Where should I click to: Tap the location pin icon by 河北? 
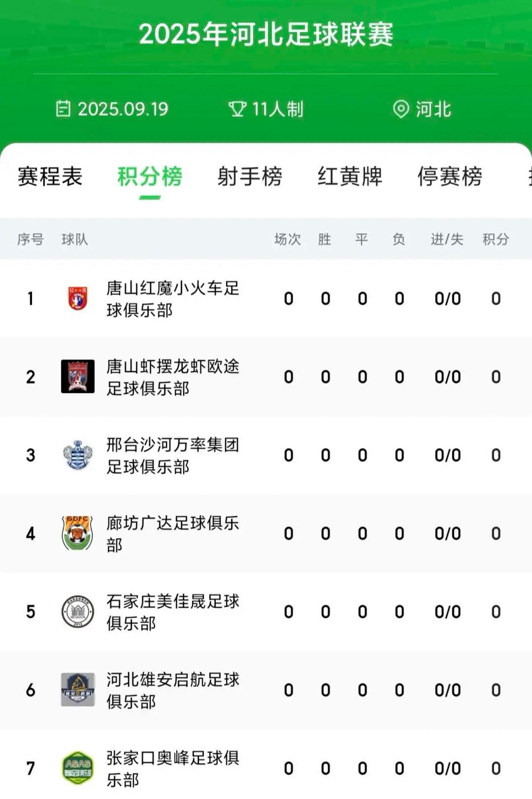point(401,109)
